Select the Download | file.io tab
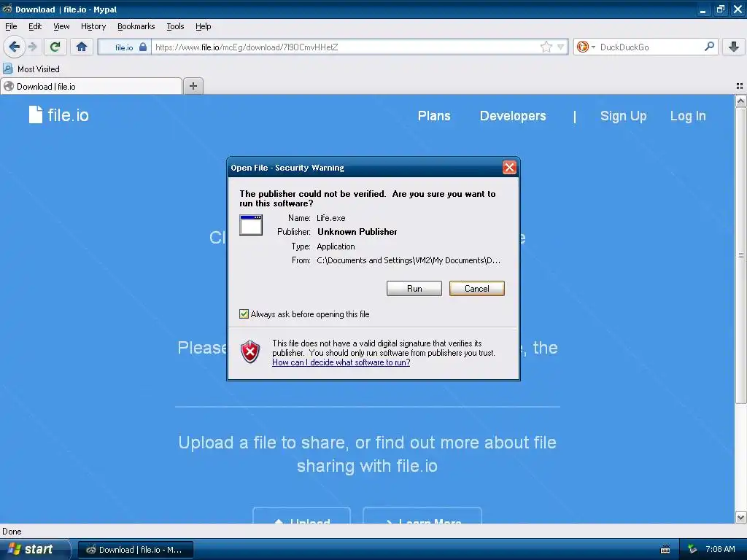The width and height of the screenshot is (747, 560). (x=91, y=86)
